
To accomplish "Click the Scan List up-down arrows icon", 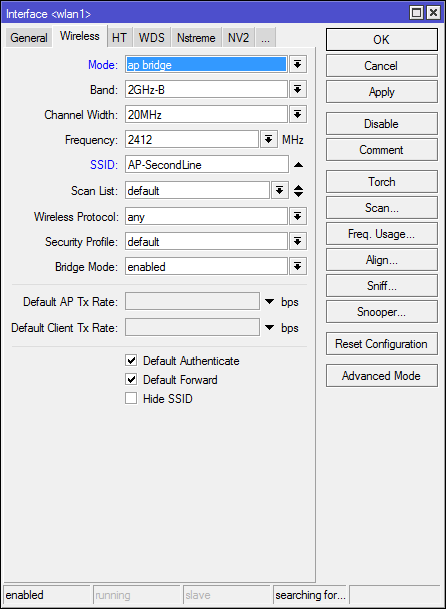I will [x=298, y=191].
